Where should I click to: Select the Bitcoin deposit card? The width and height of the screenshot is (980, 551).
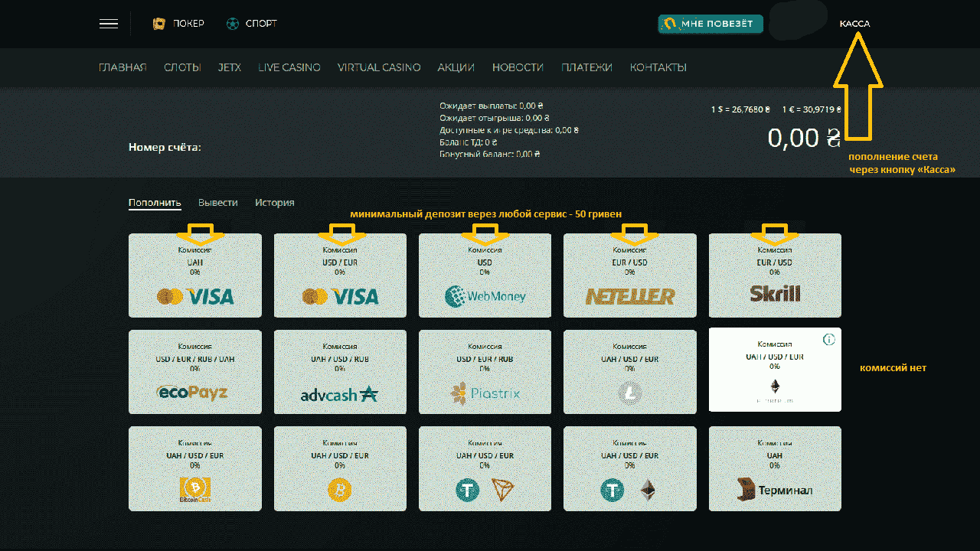click(340, 468)
